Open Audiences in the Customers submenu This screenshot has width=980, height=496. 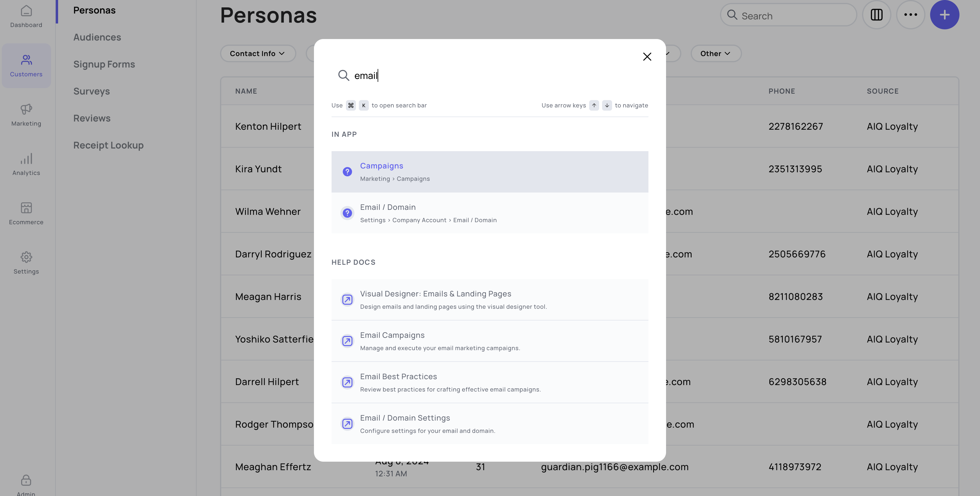(x=97, y=37)
